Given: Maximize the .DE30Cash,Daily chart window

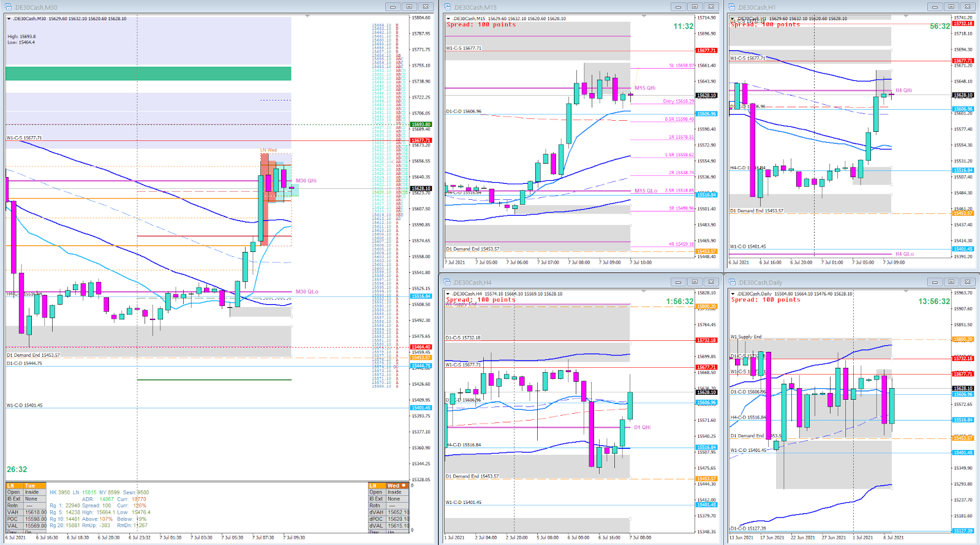Looking at the screenshot, I should 951,282.
